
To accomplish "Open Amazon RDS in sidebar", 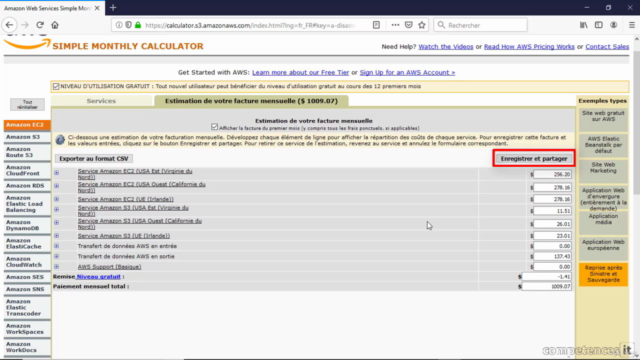I will (x=27, y=186).
